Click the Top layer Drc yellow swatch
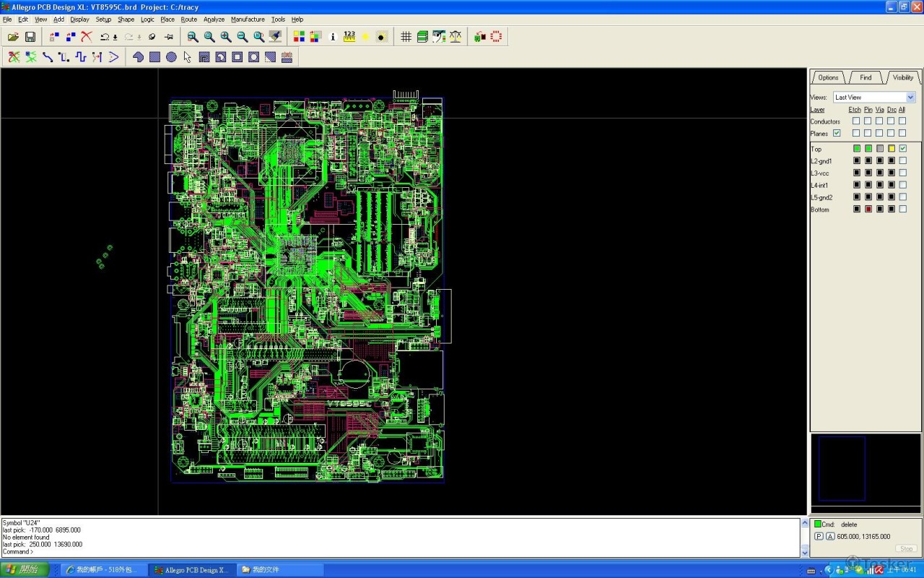 892,149
